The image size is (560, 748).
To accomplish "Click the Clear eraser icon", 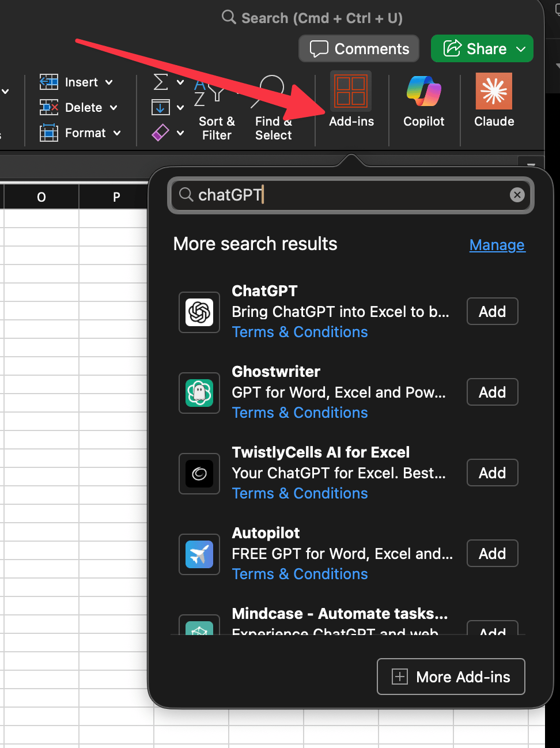I will click(160, 133).
